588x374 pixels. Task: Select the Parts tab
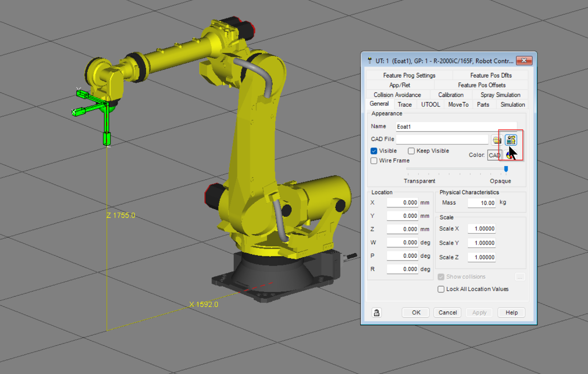pos(483,105)
